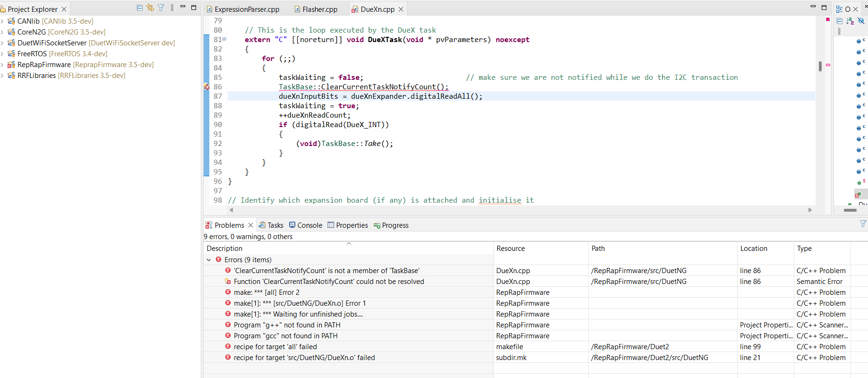Sort problems by the Location column header
This screenshot has width=868, height=378.
click(x=765, y=249)
